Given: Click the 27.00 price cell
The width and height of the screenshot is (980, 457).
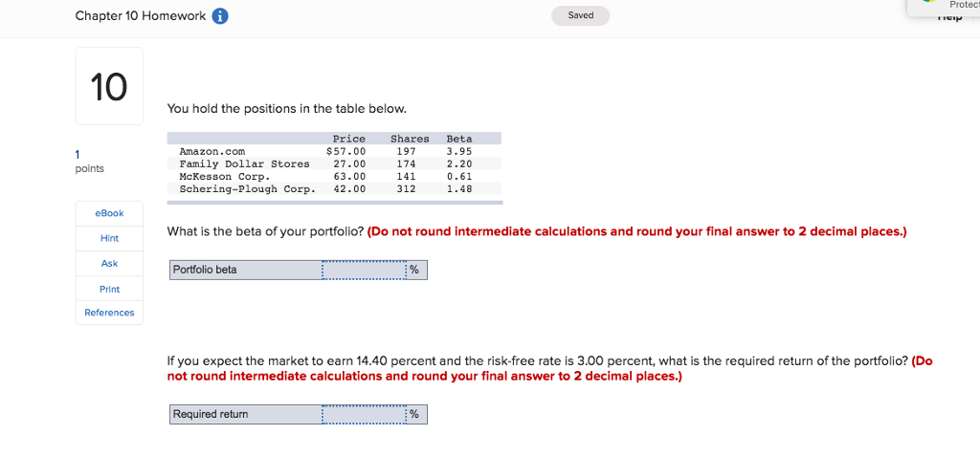Looking at the screenshot, I should (348, 163).
